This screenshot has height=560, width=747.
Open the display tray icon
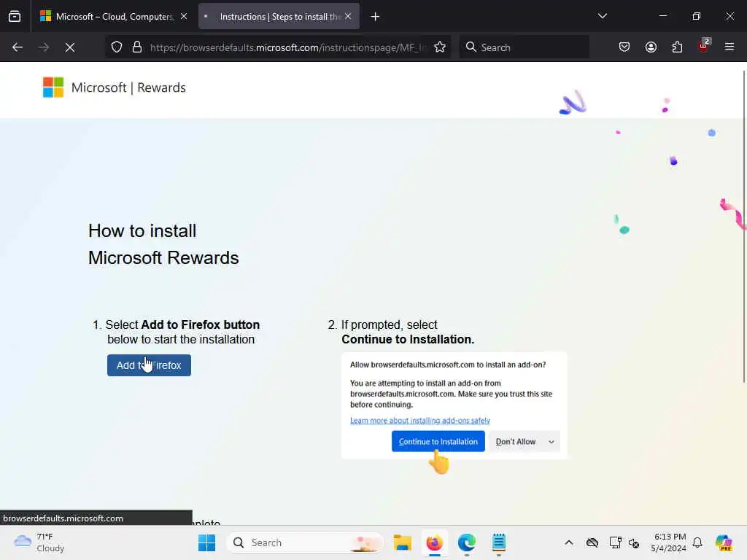[x=615, y=542]
